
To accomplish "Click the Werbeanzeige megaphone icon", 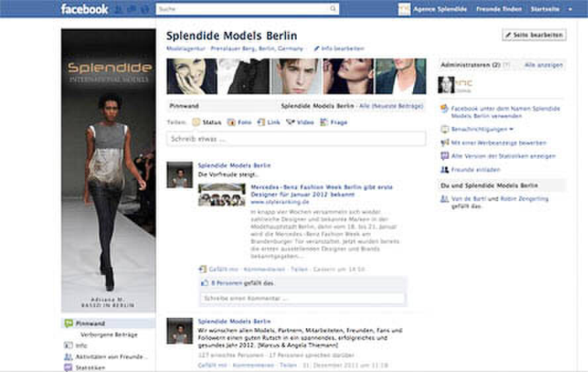I will pyautogui.click(x=444, y=142).
